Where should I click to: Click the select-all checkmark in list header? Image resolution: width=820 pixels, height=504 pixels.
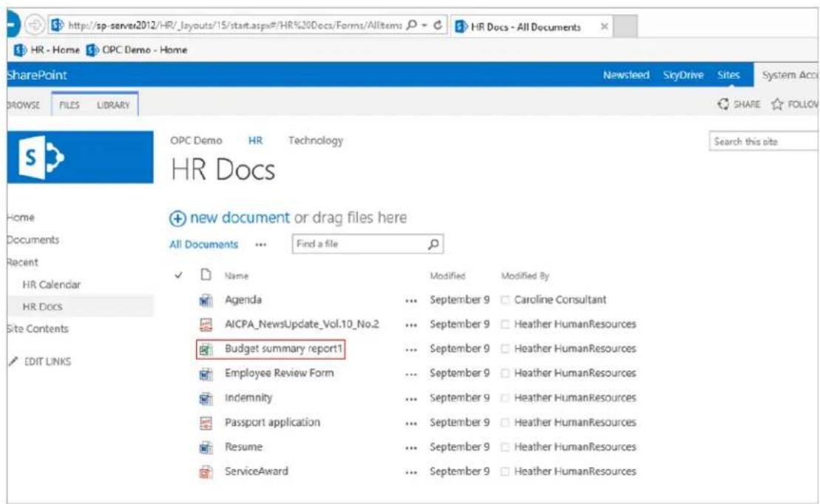pyautogui.click(x=178, y=275)
